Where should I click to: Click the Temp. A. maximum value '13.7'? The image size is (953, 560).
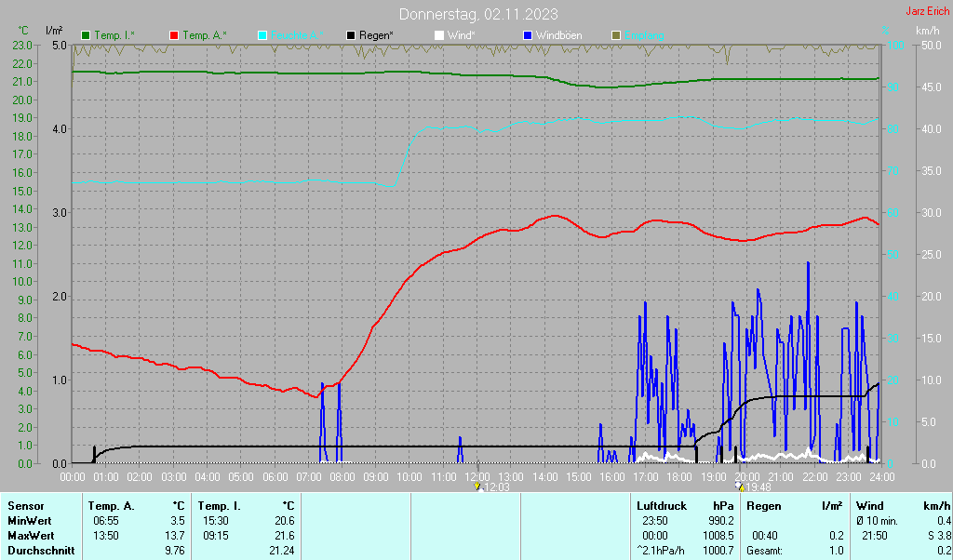(x=175, y=537)
